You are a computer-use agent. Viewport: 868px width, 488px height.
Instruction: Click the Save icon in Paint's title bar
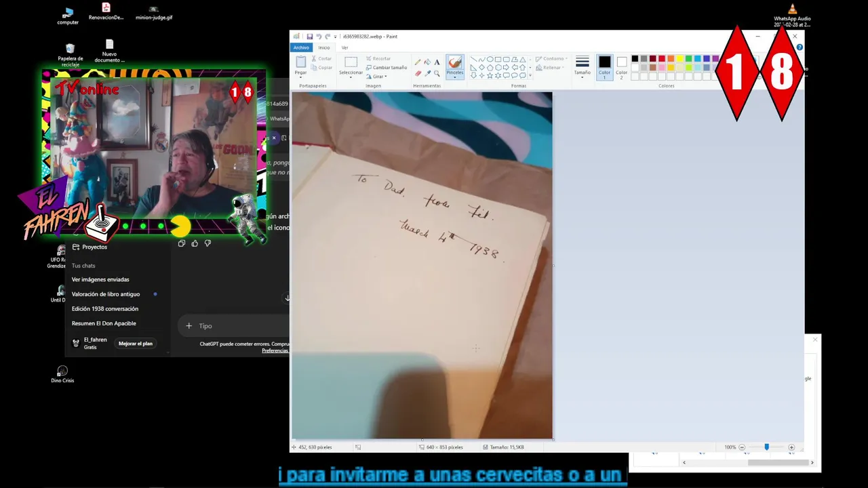pos(310,37)
